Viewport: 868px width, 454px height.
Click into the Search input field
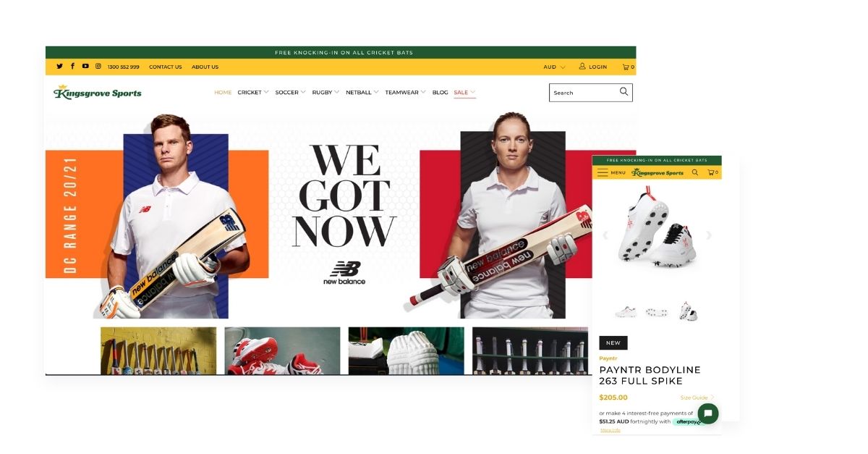tap(584, 93)
